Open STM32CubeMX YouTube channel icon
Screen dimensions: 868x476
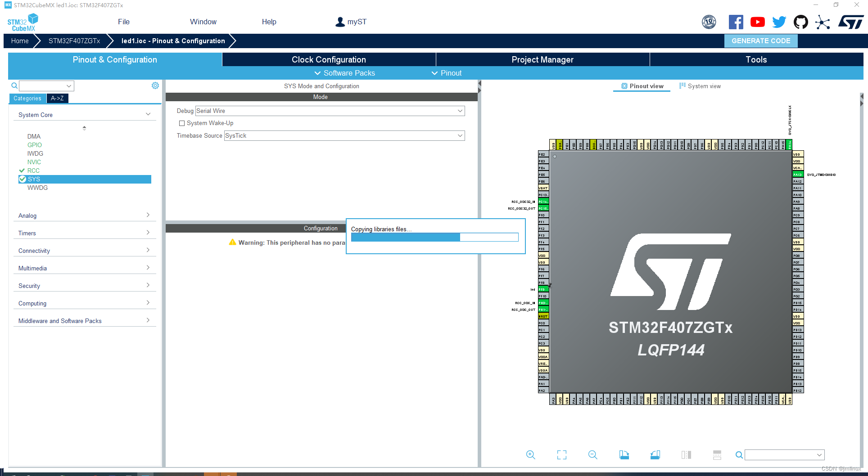point(757,22)
